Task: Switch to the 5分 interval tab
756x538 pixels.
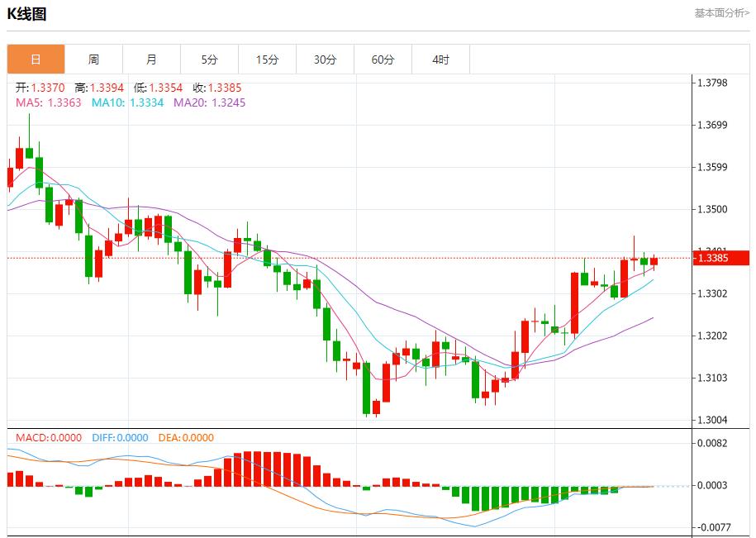Action: (209, 60)
